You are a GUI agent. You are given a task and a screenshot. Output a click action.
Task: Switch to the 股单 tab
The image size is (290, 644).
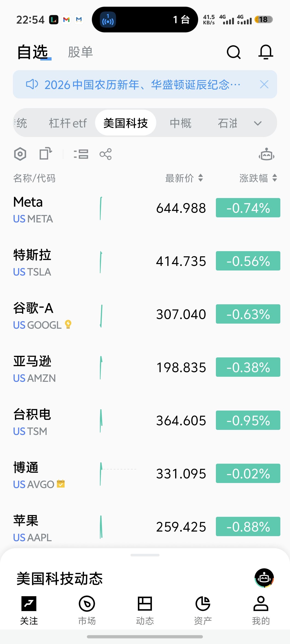80,52
